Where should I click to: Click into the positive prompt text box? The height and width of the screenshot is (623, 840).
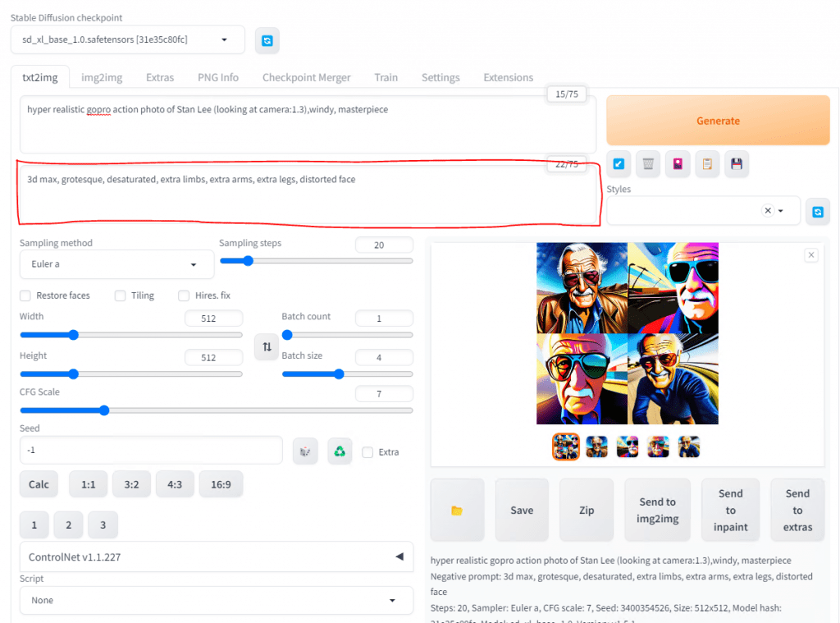tap(308, 125)
